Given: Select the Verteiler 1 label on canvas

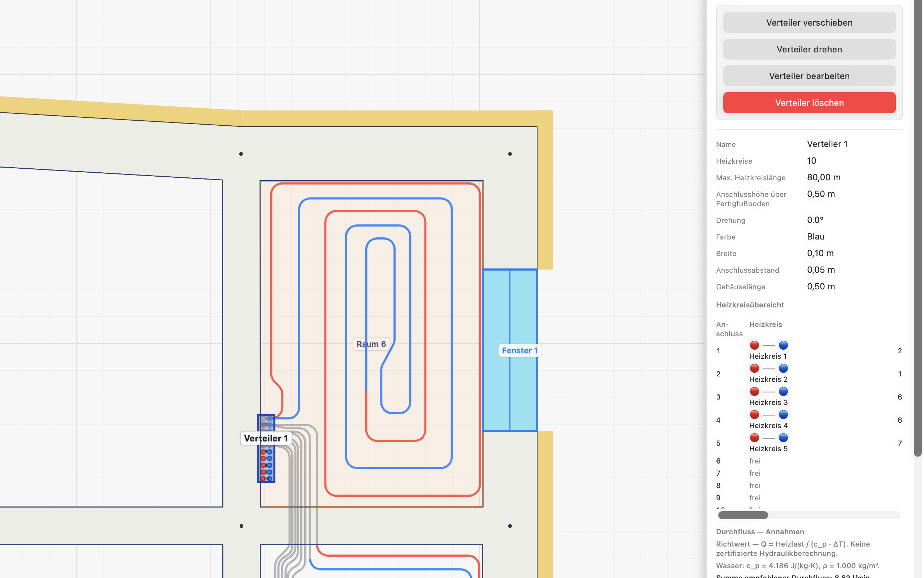Looking at the screenshot, I should click(x=266, y=439).
